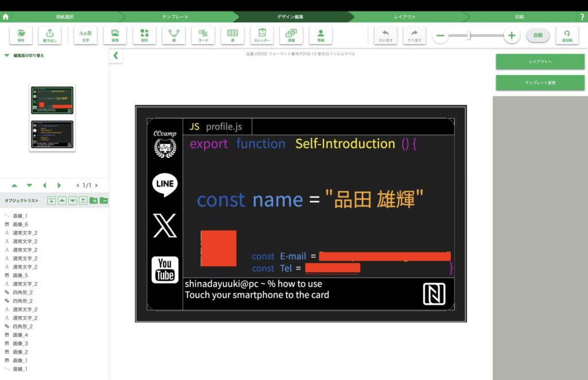The height and width of the screenshot is (380, 588).
Task: Collapse the 編集面の切り替え section
Action: [7, 56]
